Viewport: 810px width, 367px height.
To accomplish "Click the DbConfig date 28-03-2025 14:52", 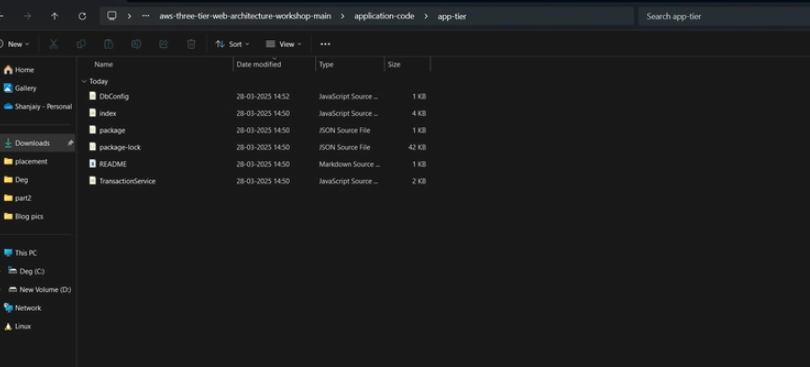I will click(263, 96).
